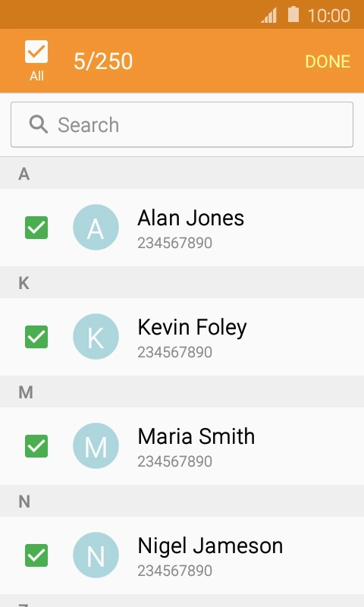Image resolution: width=364 pixels, height=607 pixels.
Task: Deselect the Nigel Jameson checkbox
Action: [36, 555]
